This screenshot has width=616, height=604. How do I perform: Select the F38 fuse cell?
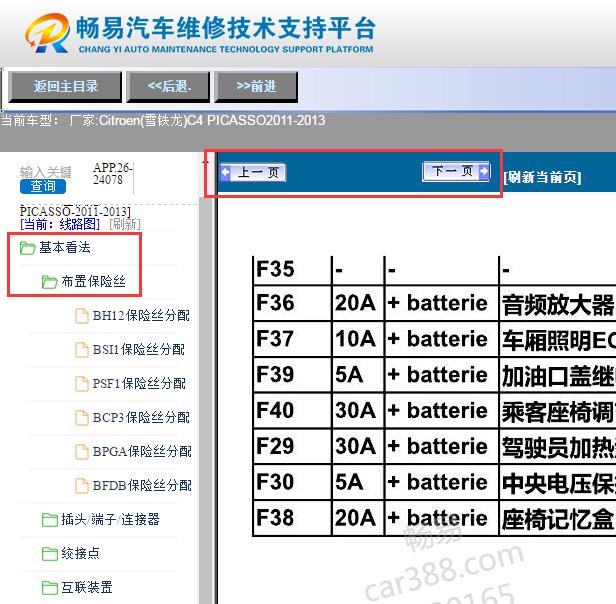tap(292, 518)
